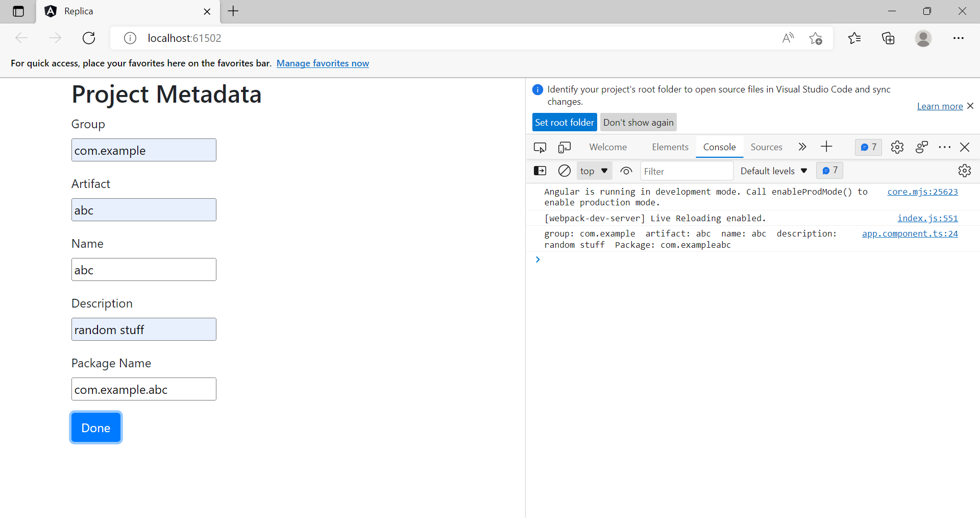Click the browser forward arrow

(x=55, y=38)
